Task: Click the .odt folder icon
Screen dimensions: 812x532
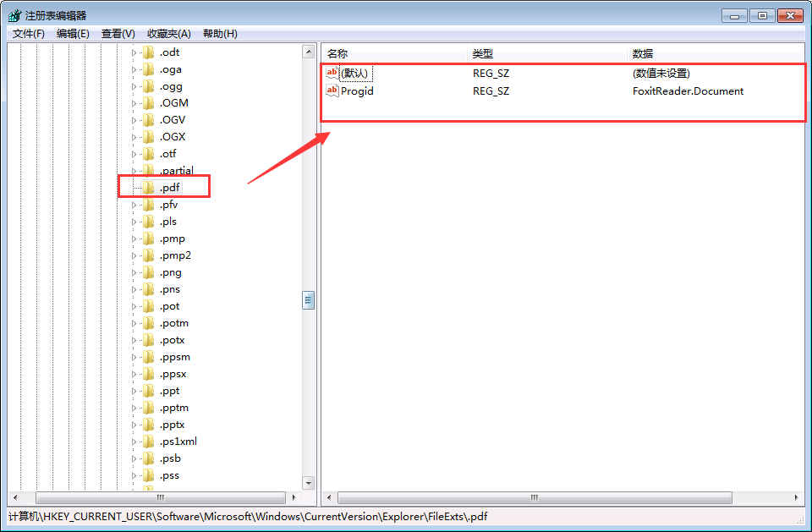Action: [x=148, y=52]
